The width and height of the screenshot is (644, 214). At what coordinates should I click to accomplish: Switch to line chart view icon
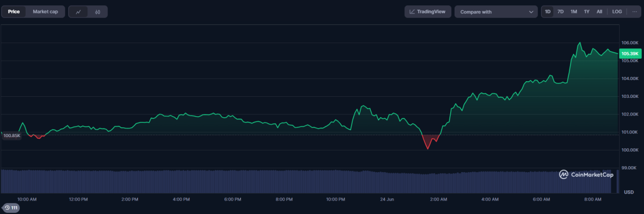(78, 11)
